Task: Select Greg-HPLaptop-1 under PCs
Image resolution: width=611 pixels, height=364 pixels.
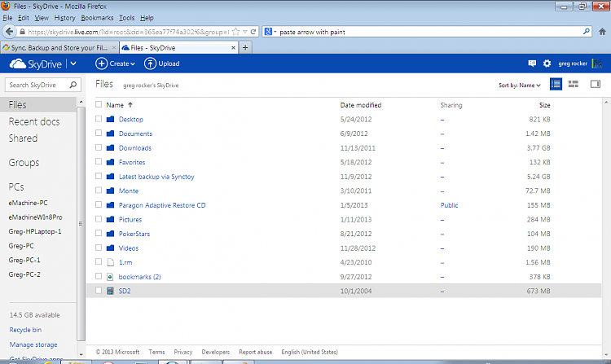Action: 35,231
